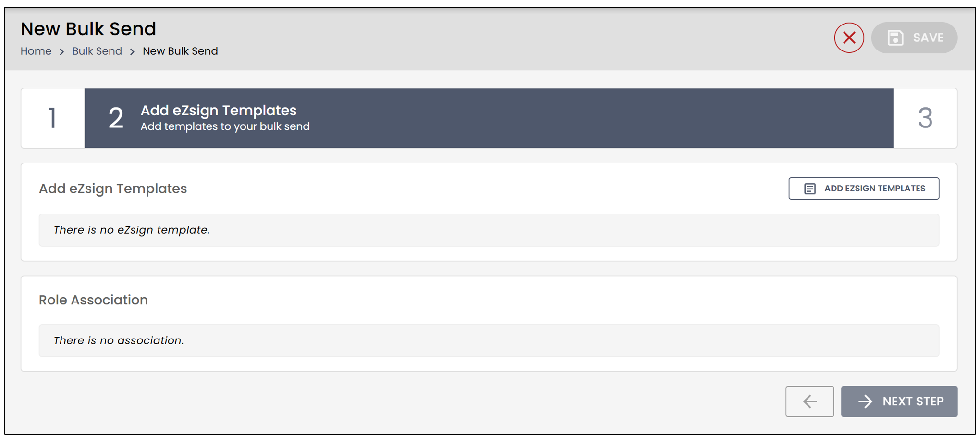Viewport: 980px width, 440px height.
Task: Click the Role Association section heading
Action: 94,300
